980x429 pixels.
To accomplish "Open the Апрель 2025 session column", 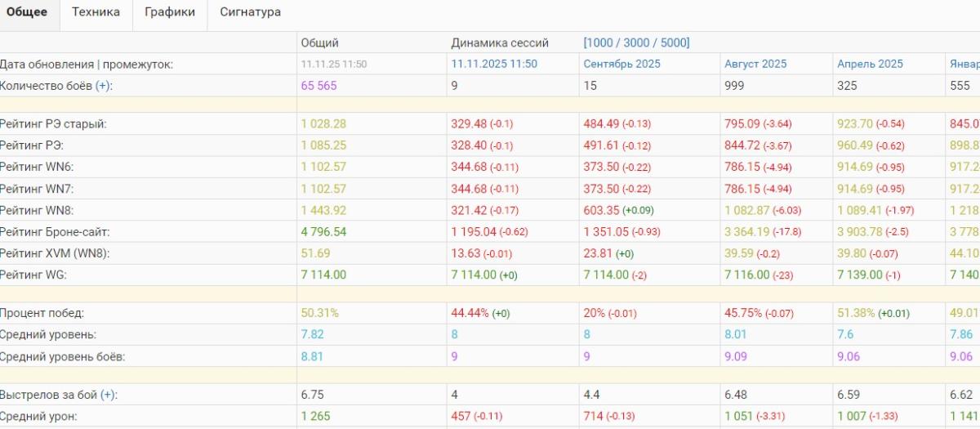I will point(870,64).
